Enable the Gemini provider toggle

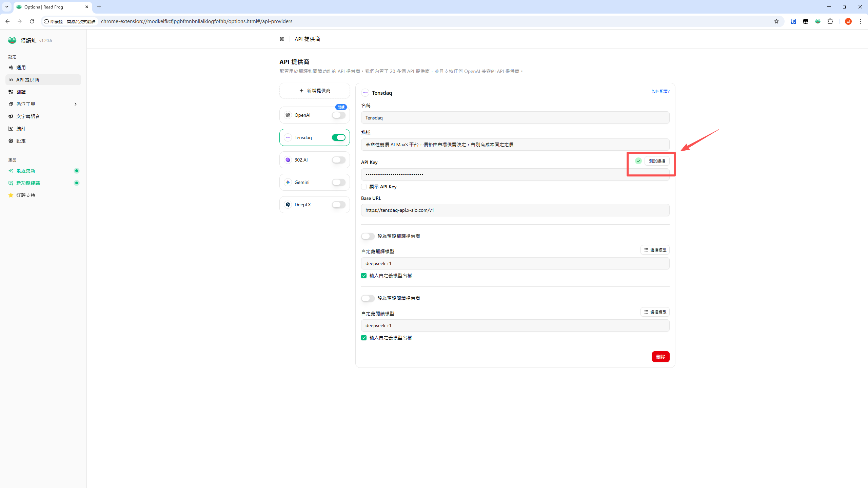click(x=338, y=182)
